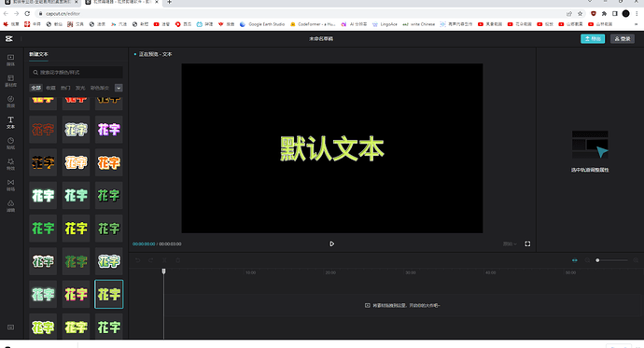Screen dimensions: 644x348
Task: Click the delete trash icon in timeline toolbar
Action: tap(178, 260)
